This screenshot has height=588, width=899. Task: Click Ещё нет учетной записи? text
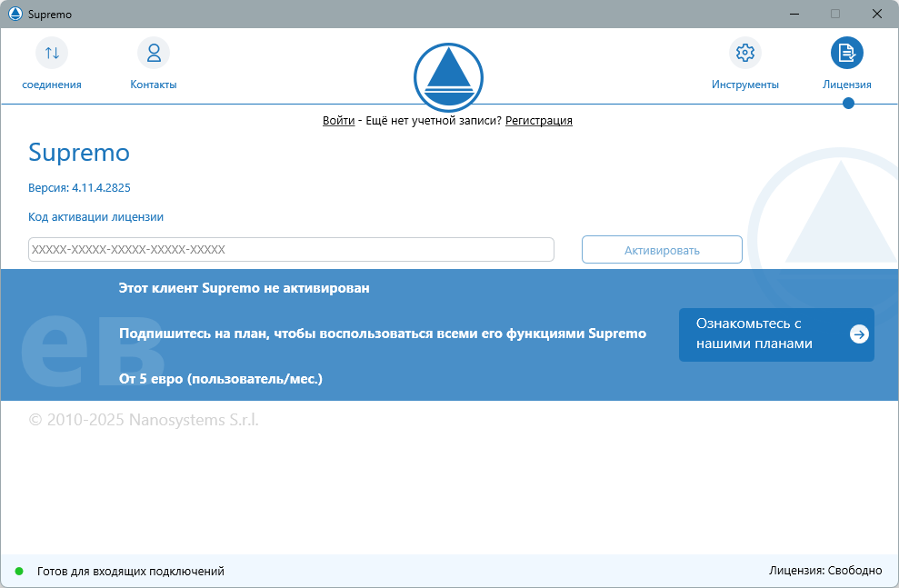tap(434, 120)
